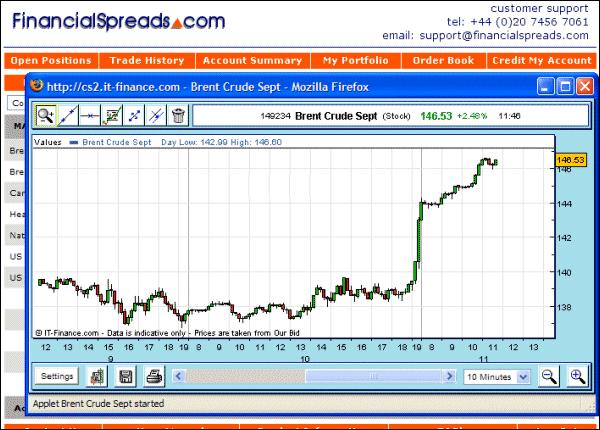
Task: Open the Order Book tab
Action: [443, 60]
